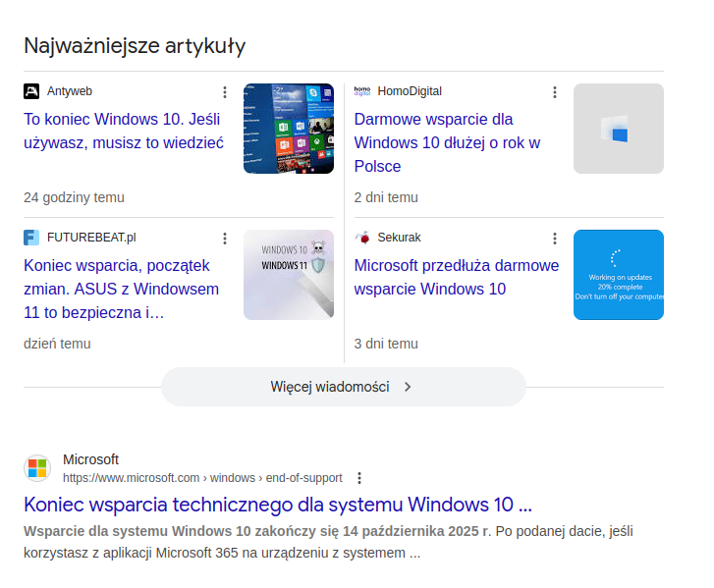Click the 'Microsoft' site name above the URL
The height and width of the screenshot is (588, 714).
tap(90, 459)
